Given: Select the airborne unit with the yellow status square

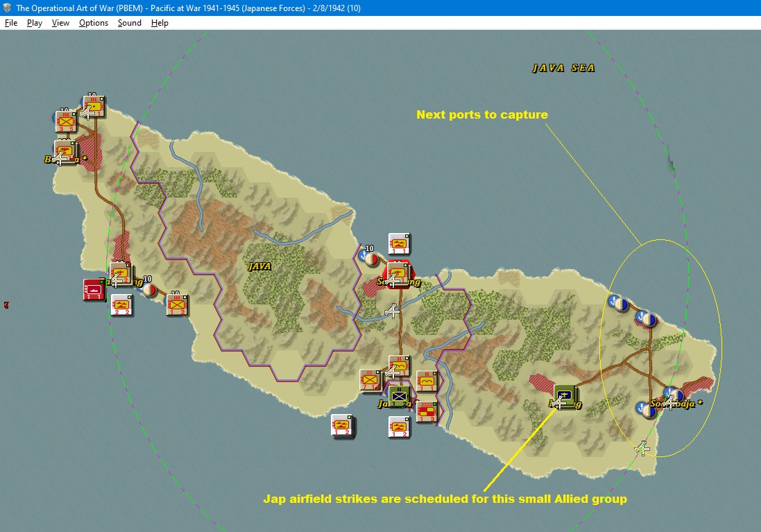Looking at the screenshot, I should [x=399, y=366].
